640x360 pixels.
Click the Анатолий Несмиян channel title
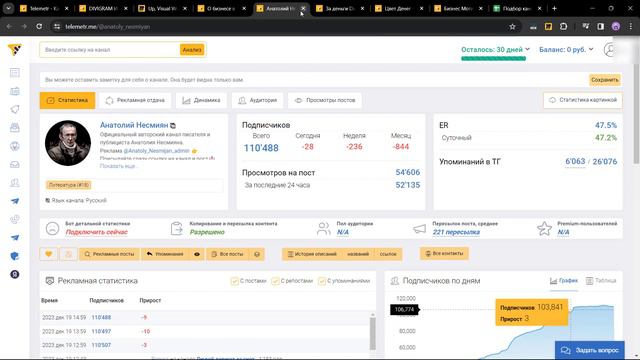[134, 125]
